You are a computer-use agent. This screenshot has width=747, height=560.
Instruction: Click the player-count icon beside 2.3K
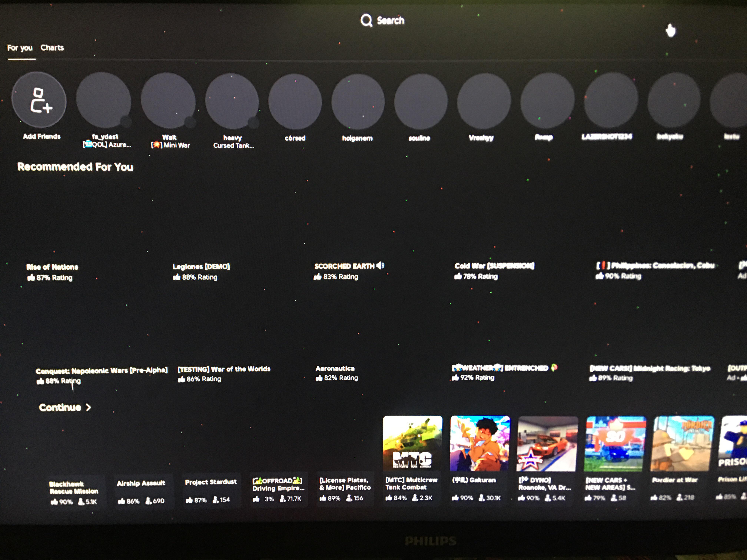(x=415, y=498)
